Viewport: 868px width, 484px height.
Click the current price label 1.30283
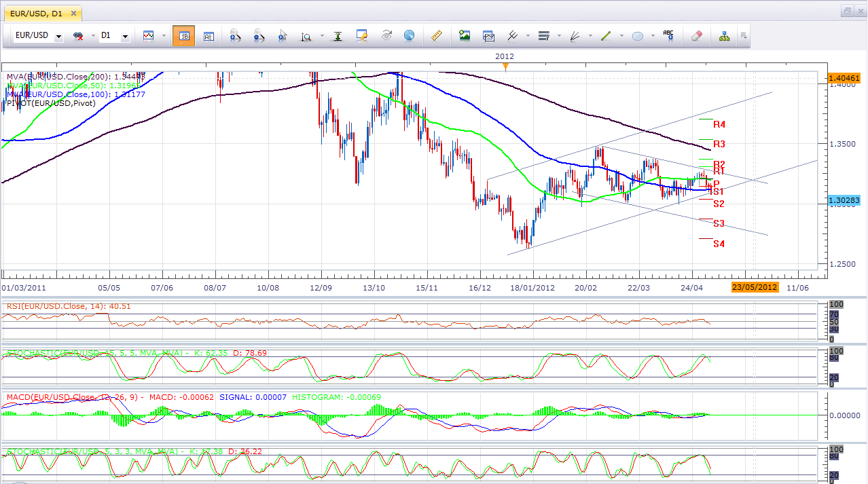point(844,201)
